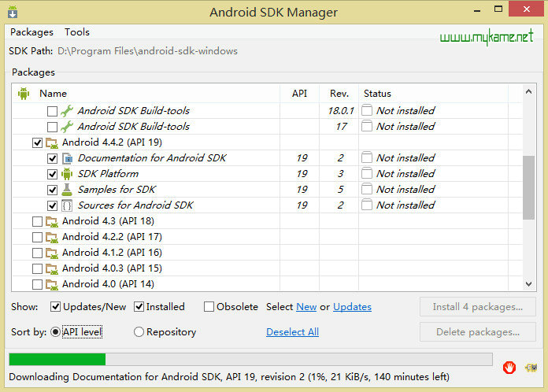Screen dimensions: 548x392
Task: Click the Documentation for Android SDK document icon
Action: (67, 158)
